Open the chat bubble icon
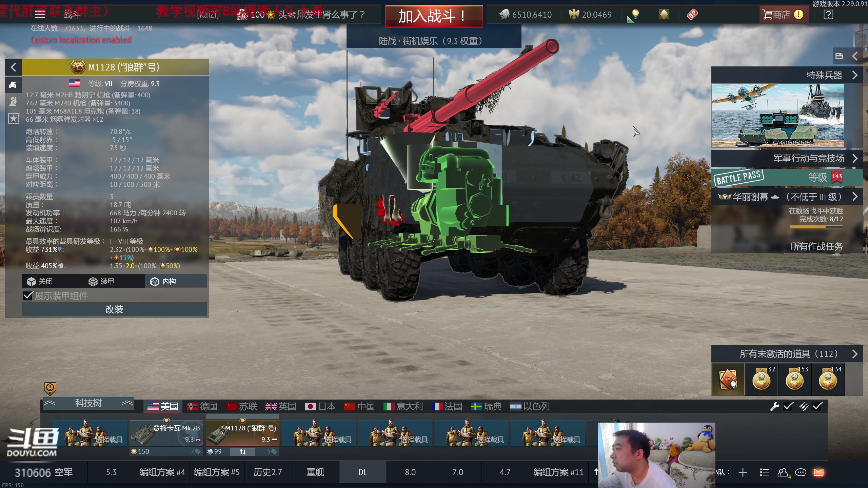 click(x=801, y=472)
